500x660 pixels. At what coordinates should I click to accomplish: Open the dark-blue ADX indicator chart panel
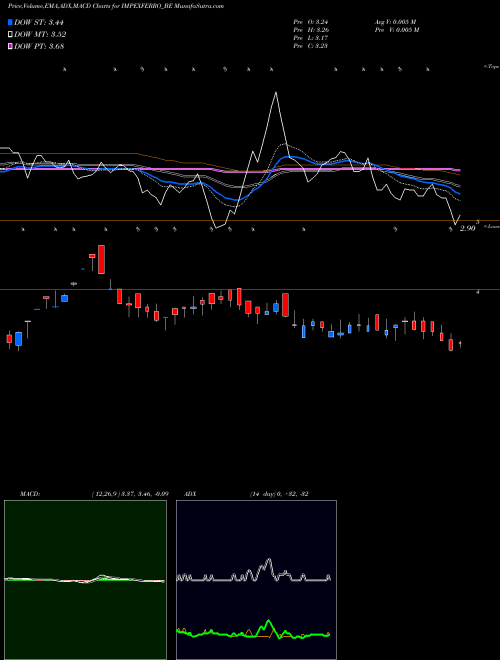(256, 580)
